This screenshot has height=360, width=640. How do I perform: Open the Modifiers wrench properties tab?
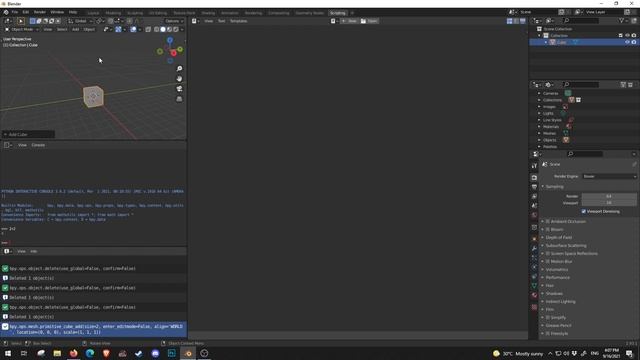click(x=534, y=248)
